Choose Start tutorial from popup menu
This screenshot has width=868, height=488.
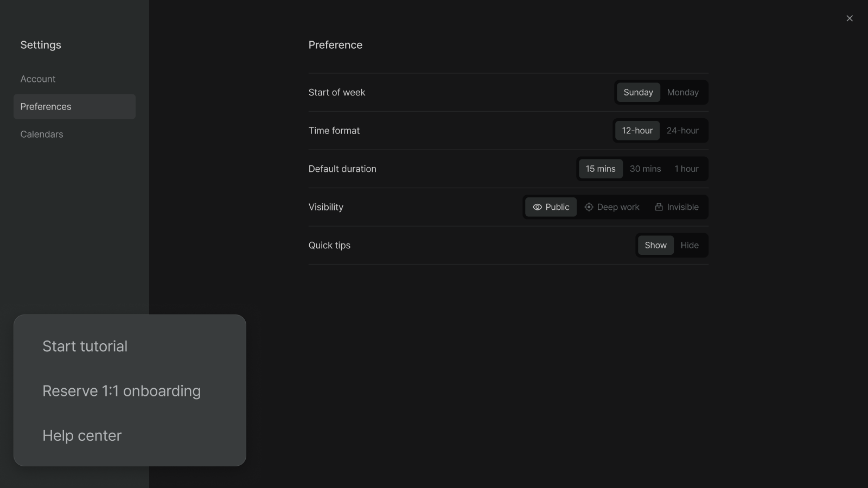point(130,346)
